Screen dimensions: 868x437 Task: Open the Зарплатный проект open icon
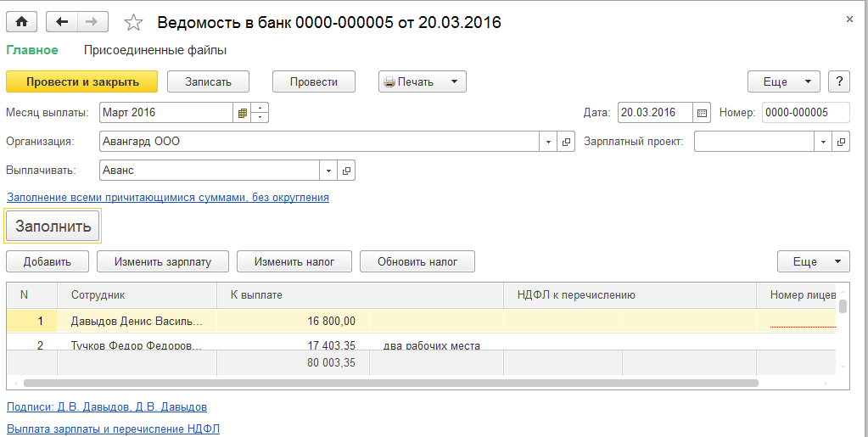point(841,142)
